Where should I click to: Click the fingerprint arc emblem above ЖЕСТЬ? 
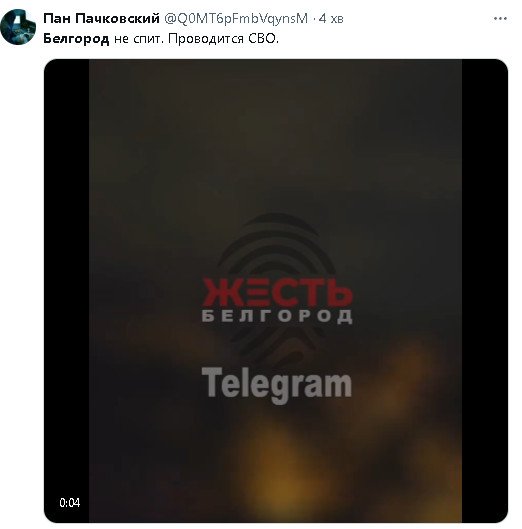click(276, 243)
